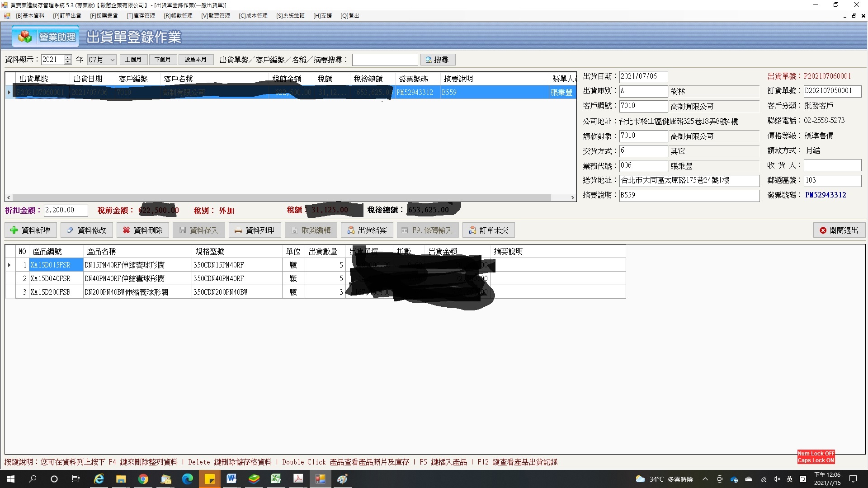
Task: Click the 交貨方式 field showing 6
Action: coord(643,151)
